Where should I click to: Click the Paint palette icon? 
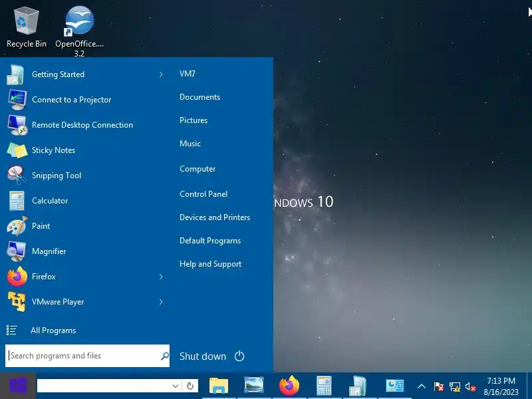click(x=17, y=226)
